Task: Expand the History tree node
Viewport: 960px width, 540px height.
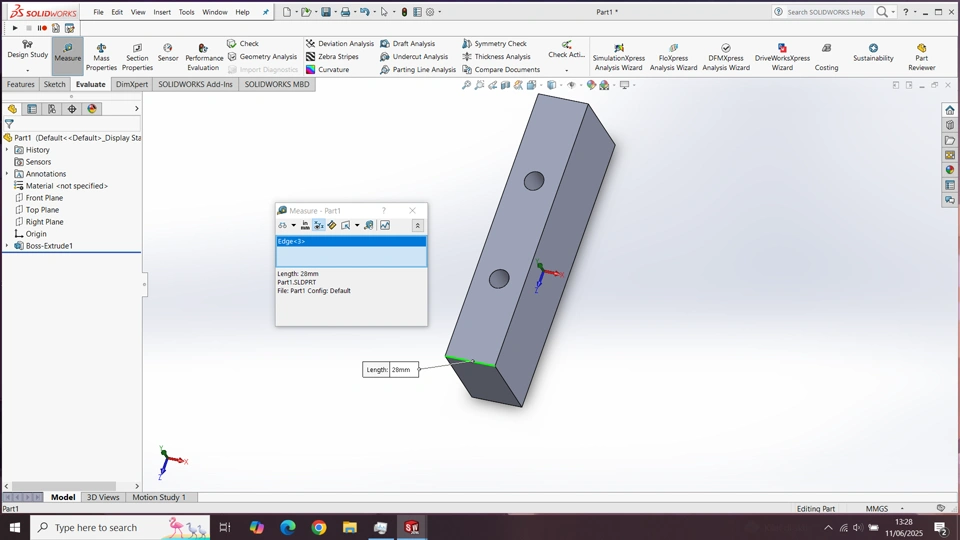Action: 7,149
